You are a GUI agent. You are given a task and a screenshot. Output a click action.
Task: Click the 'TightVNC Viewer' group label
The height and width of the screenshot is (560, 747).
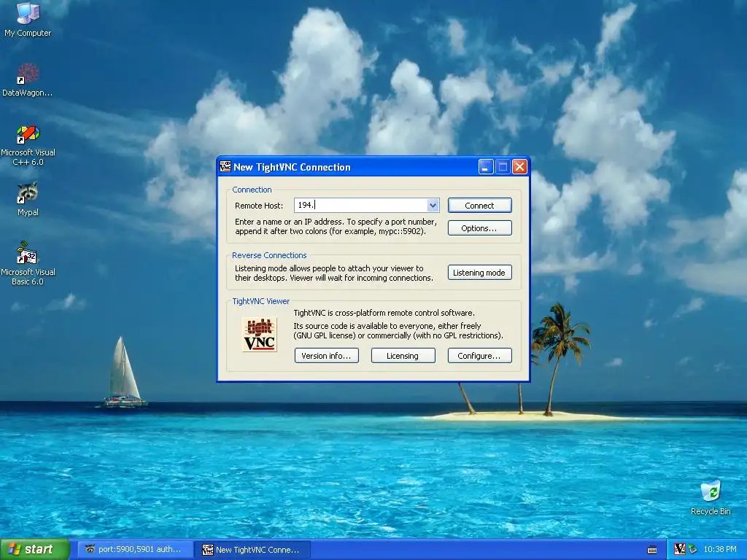pyautogui.click(x=260, y=301)
